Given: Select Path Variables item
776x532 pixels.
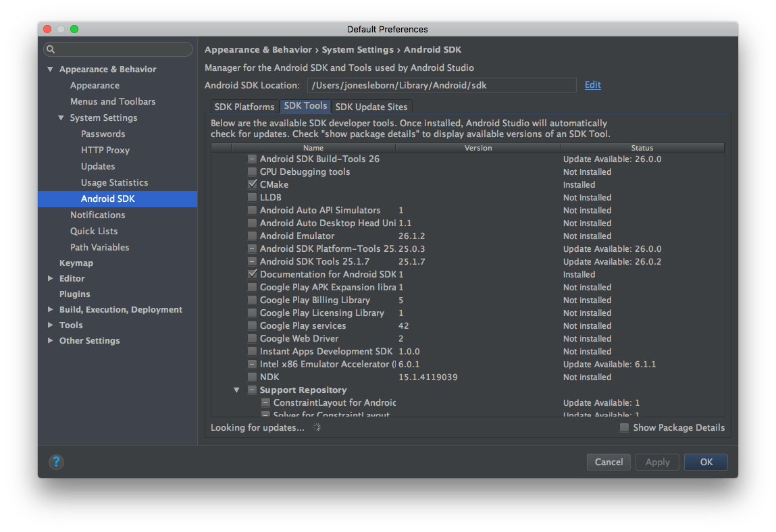Looking at the screenshot, I should tap(99, 247).
